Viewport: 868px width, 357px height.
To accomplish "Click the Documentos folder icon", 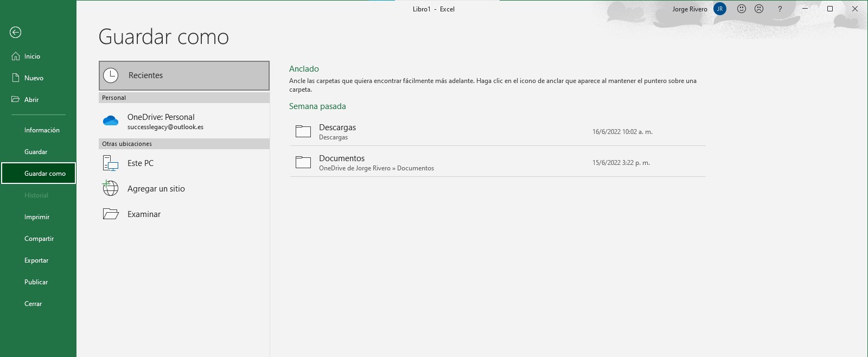I will (x=303, y=162).
